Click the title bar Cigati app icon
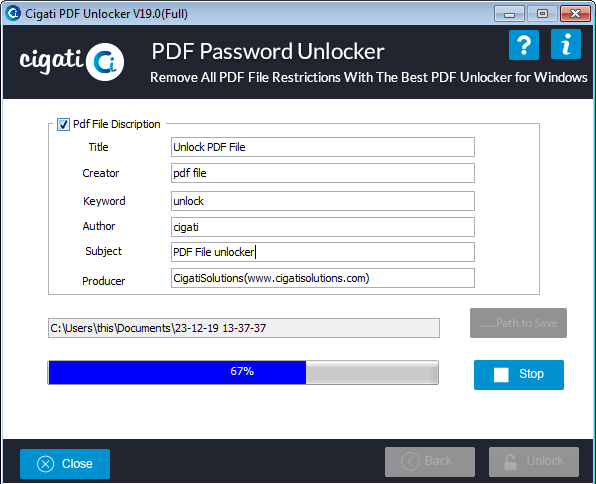Image resolution: width=596 pixels, height=484 pixels. (13, 13)
